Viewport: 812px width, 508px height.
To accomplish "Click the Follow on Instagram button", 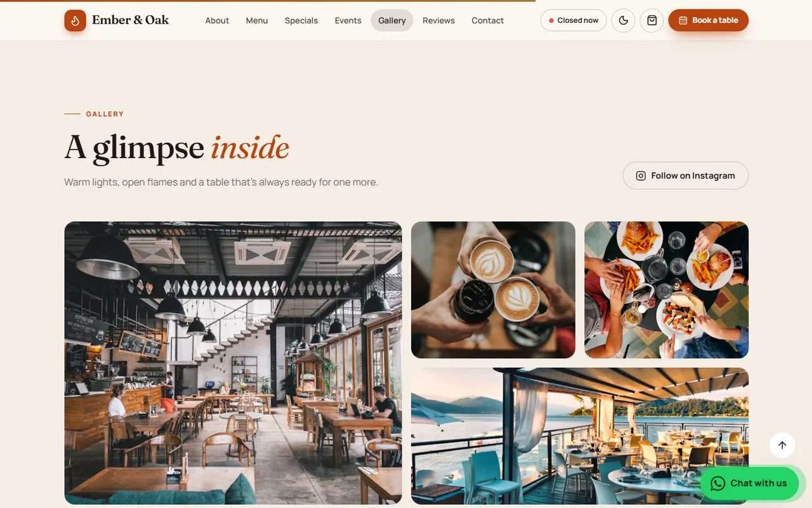I will (x=685, y=175).
